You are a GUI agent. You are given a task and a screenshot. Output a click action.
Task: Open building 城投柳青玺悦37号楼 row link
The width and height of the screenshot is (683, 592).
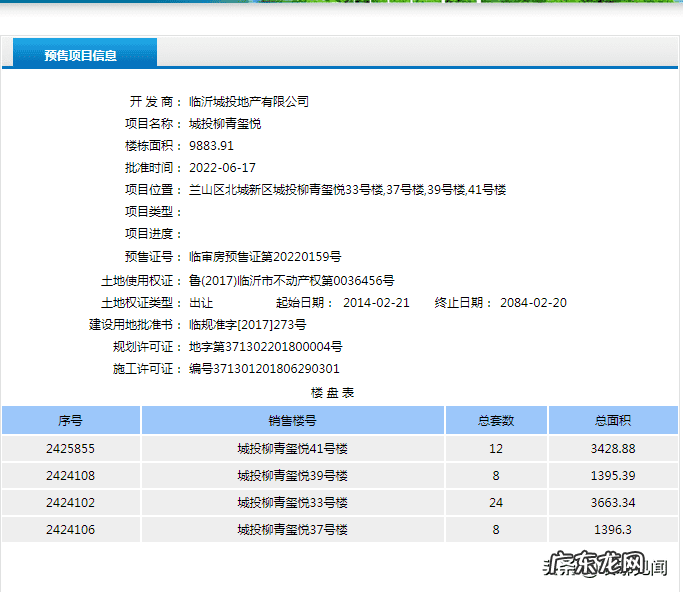(x=292, y=530)
